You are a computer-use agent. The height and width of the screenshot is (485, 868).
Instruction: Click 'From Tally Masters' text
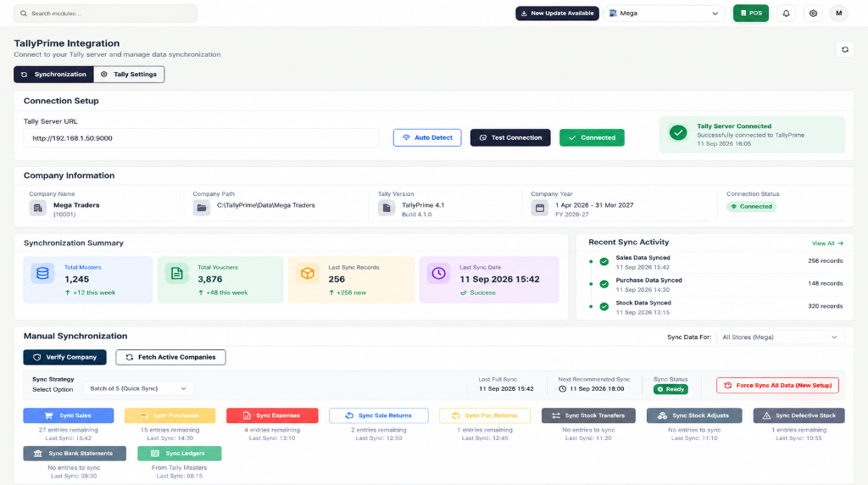tap(180, 468)
